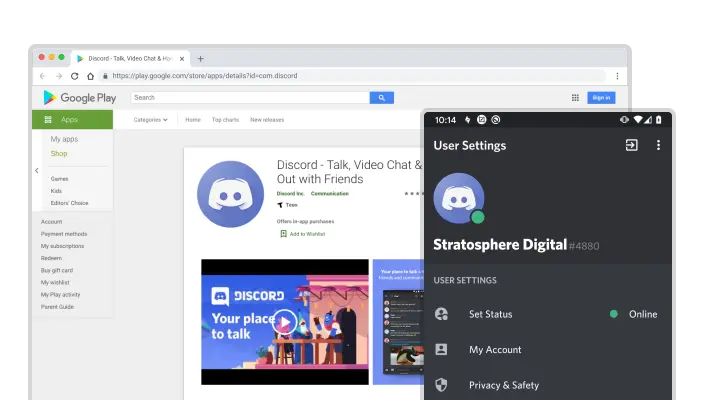704x400 pixels.
Task: Click the browser back arrow
Action: [x=43, y=76]
